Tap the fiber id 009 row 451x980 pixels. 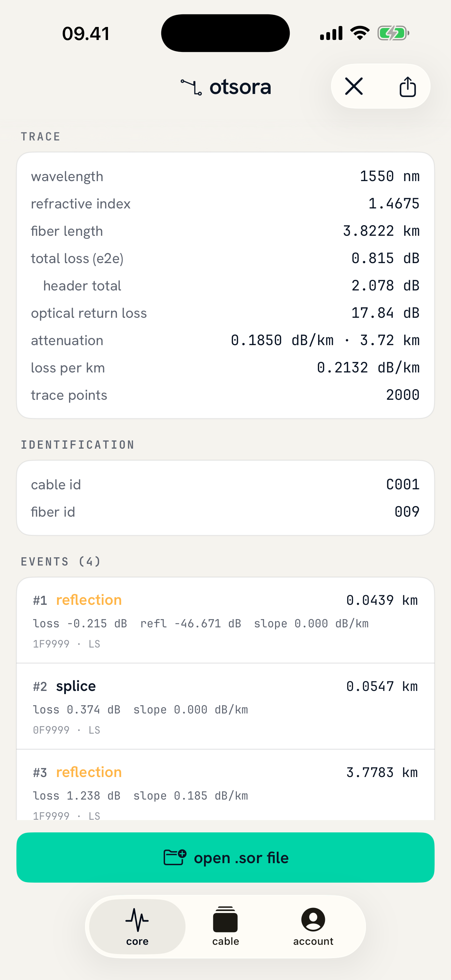point(225,512)
